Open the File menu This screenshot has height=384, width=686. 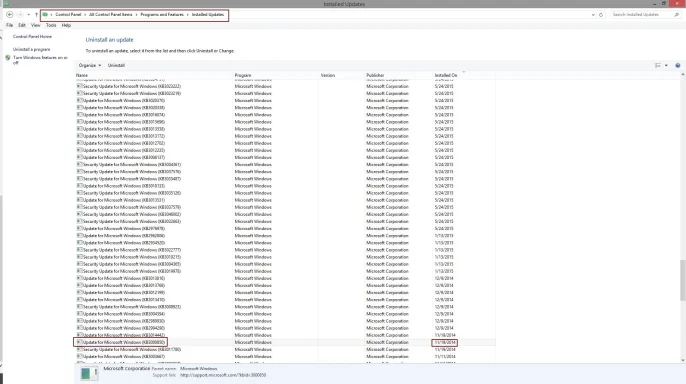click(x=9, y=25)
